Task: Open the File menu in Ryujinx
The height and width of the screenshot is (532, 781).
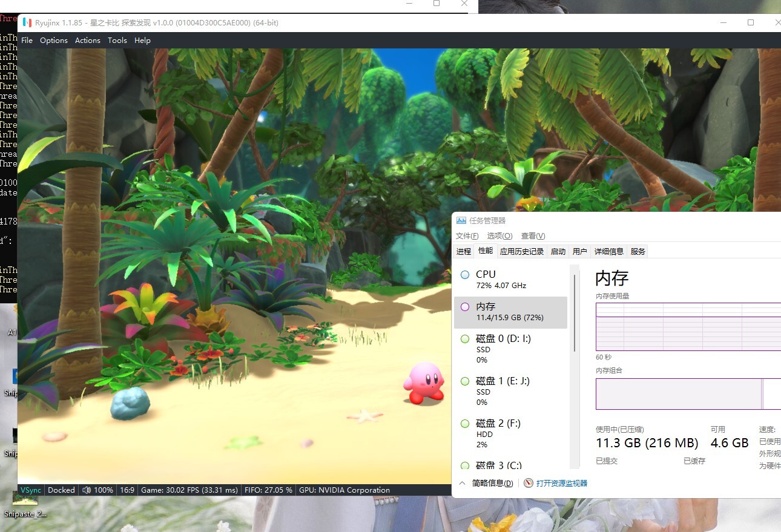Action: pyautogui.click(x=27, y=41)
